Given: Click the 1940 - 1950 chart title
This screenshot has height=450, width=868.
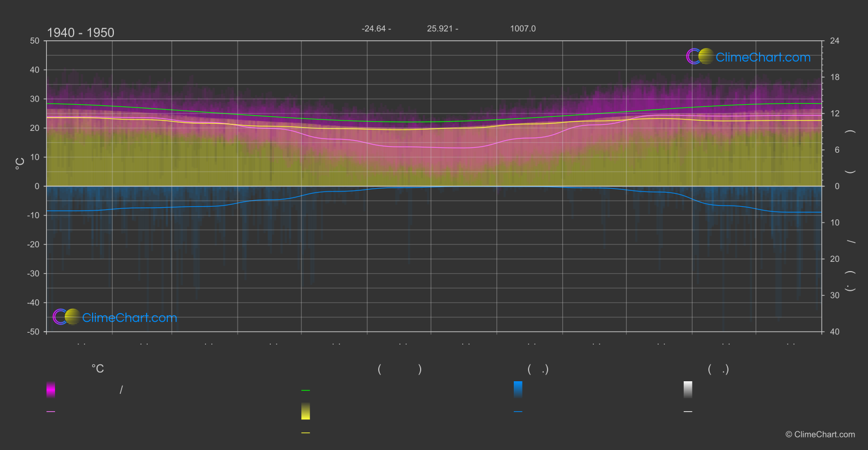Looking at the screenshot, I should 81,33.
